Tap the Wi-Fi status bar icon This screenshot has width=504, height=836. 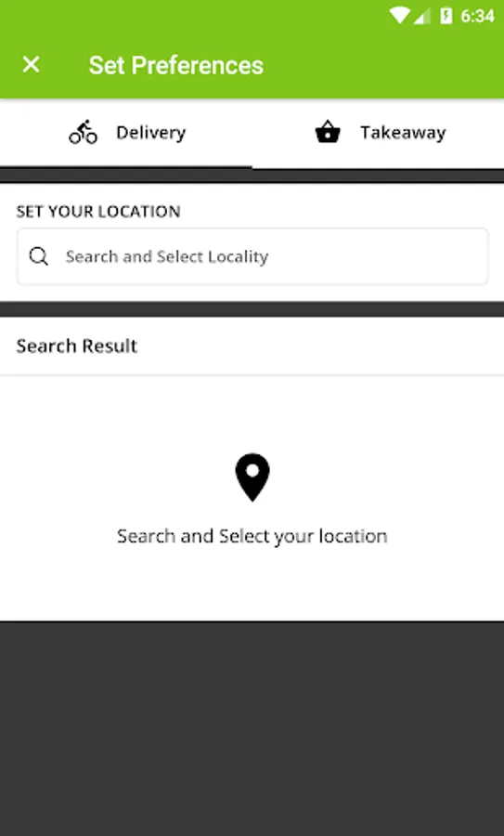click(399, 16)
